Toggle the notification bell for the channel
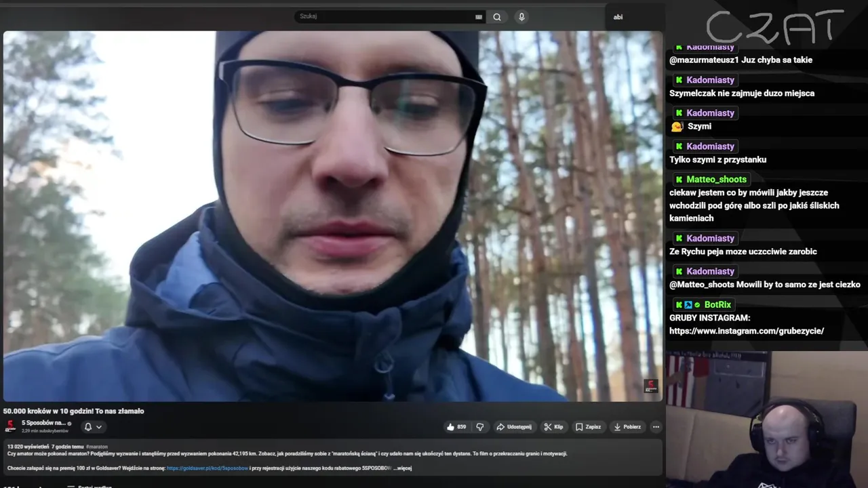Screen dimensions: 868x488 tap(87, 427)
